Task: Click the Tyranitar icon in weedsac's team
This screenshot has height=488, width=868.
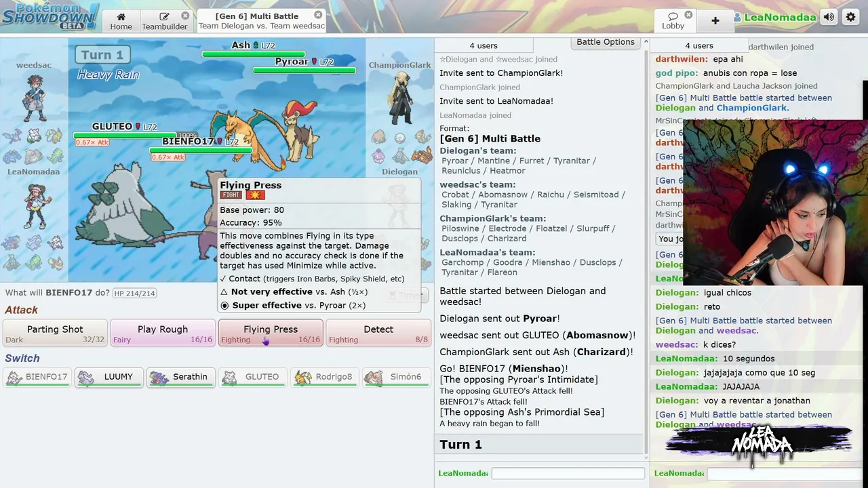Action: tap(56, 157)
